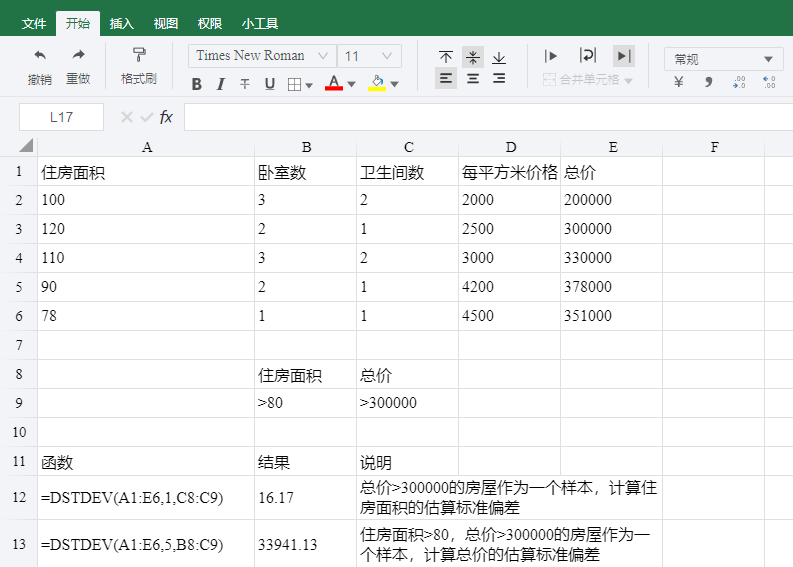The image size is (793, 567).
Task: Switch to the 开始 tab
Action: pyautogui.click(x=78, y=23)
